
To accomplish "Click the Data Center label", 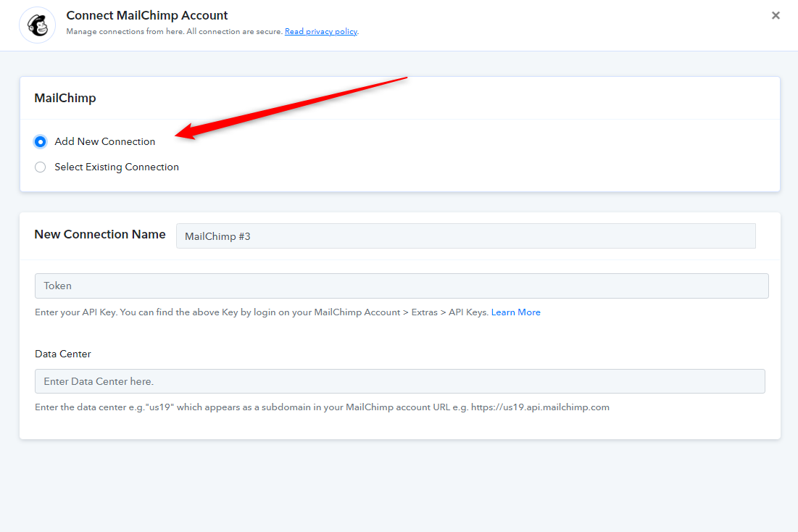I will pyautogui.click(x=62, y=354).
